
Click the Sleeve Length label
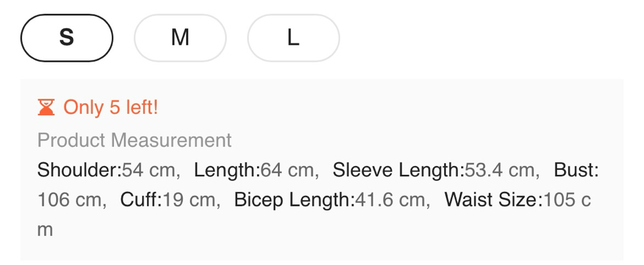[398, 170]
